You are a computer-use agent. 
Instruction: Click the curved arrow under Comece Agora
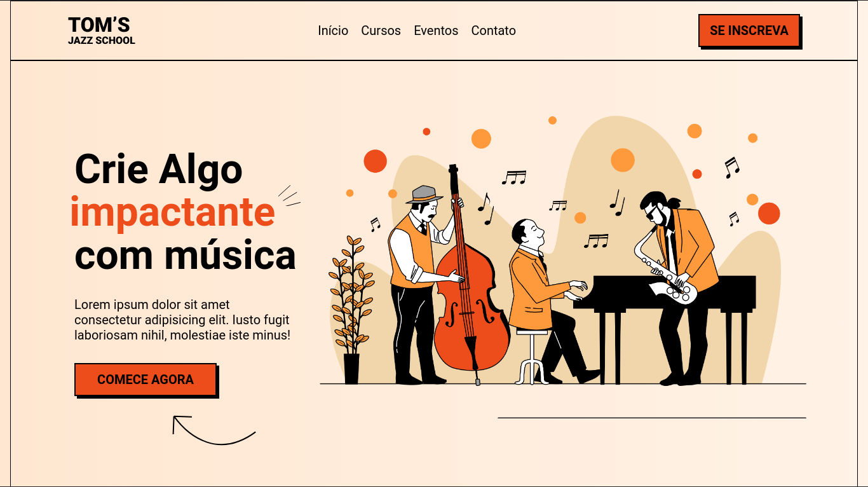coord(214,430)
